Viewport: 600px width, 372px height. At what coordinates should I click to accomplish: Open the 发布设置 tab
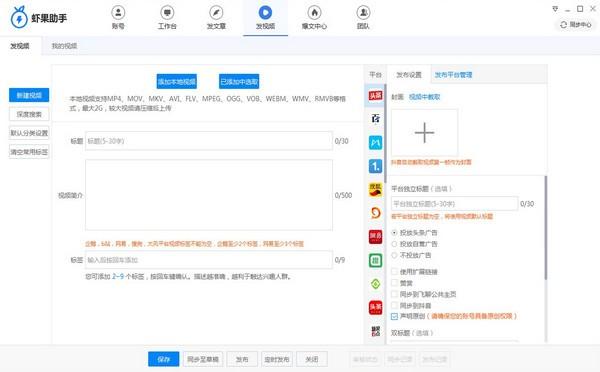[409, 75]
